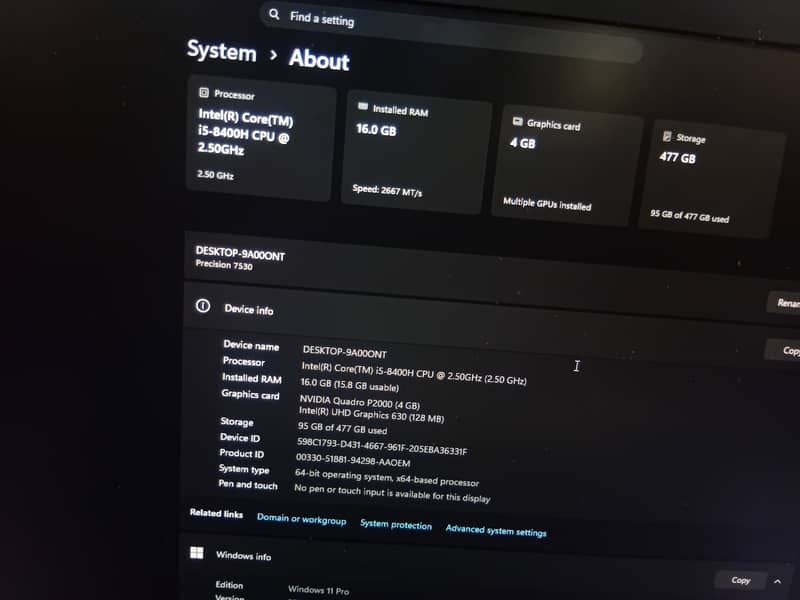This screenshot has width=800, height=600.
Task: Click the Device info circle icon
Action: (203, 306)
